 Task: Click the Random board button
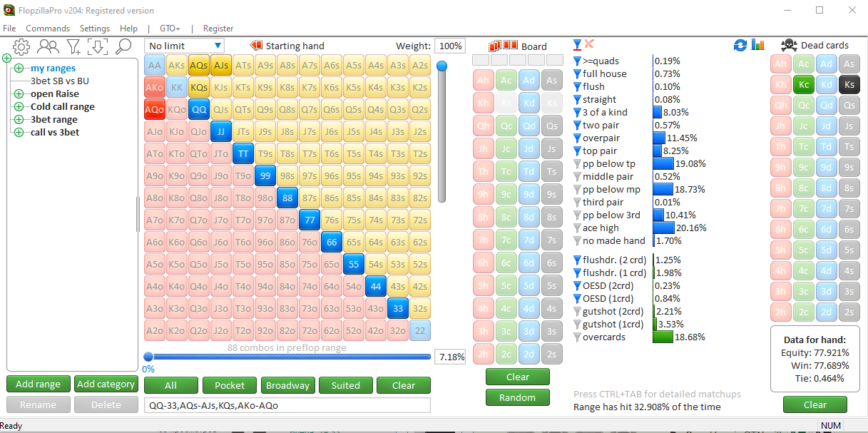(518, 397)
